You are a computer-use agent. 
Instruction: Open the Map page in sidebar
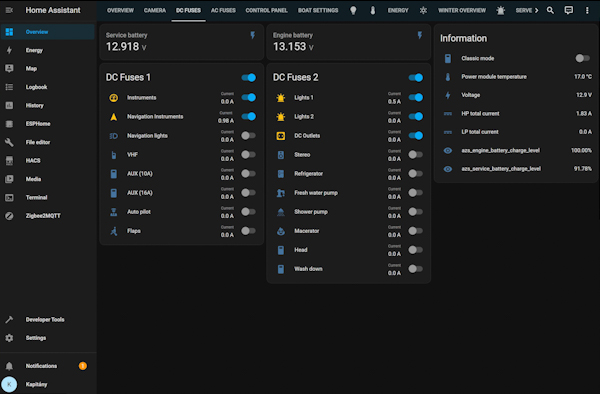[47, 68]
